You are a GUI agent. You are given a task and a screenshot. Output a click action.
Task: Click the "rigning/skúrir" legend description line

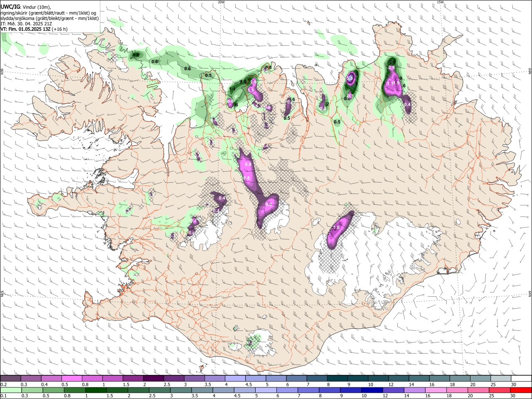49,12
